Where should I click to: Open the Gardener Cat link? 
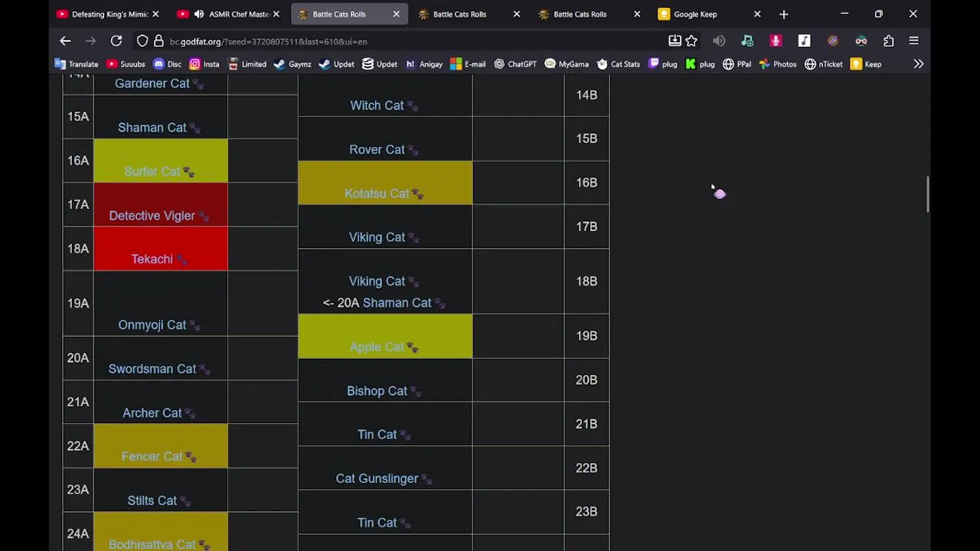tap(152, 83)
